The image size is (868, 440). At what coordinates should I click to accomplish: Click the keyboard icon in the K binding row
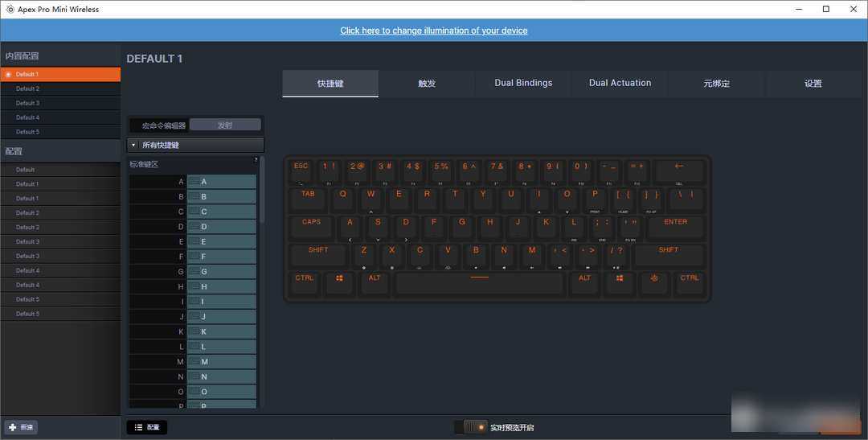[194, 331]
